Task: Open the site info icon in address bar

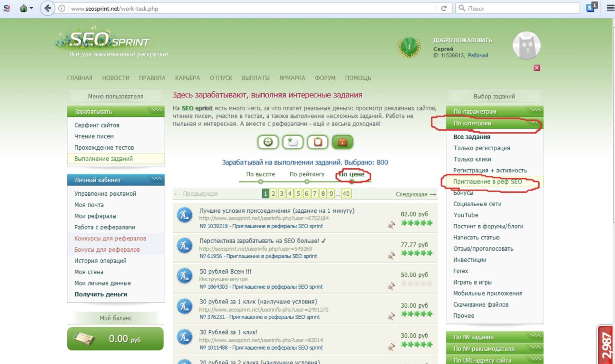Action: (x=62, y=8)
